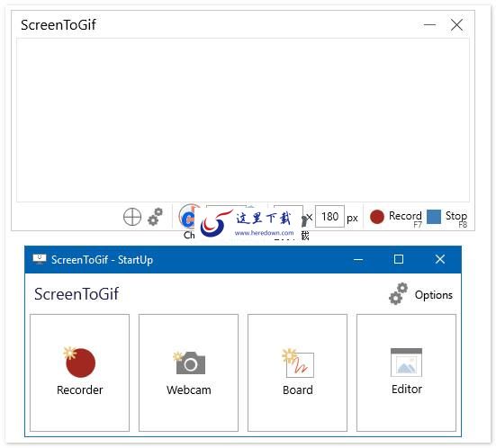Click the Options gears icon
The width and height of the screenshot is (496, 448).
point(398,293)
